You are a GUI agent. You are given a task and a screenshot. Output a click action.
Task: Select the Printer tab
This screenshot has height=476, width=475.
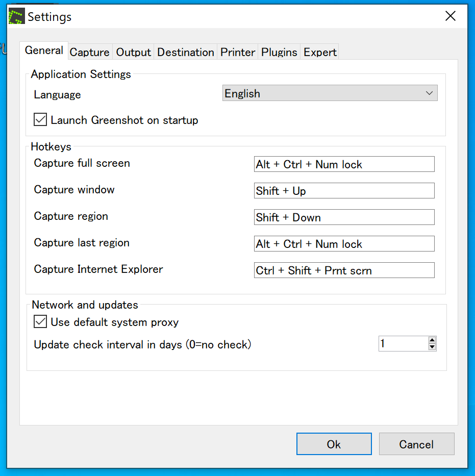238,52
